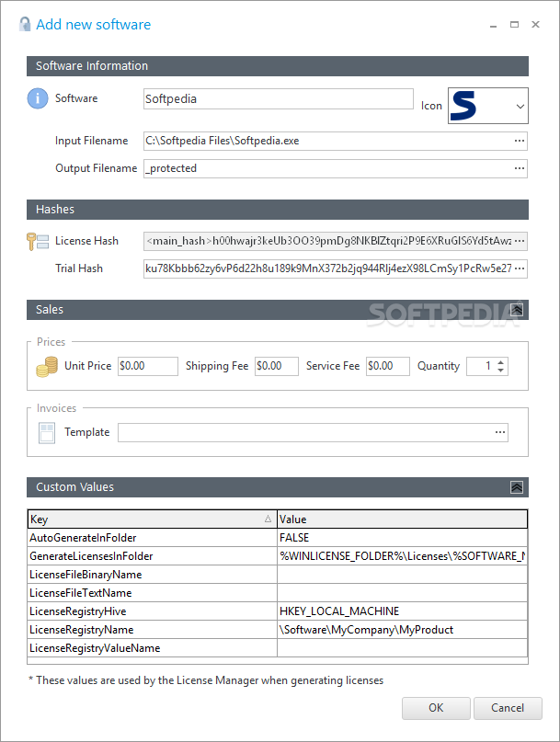Click the invoice template page icon

click(46, 432)
